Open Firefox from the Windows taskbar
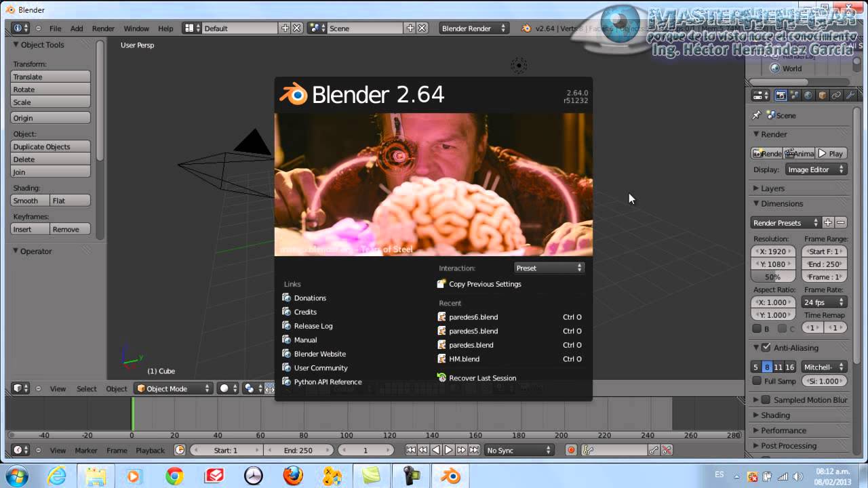The image size is (868, 488). pos(294,476)
